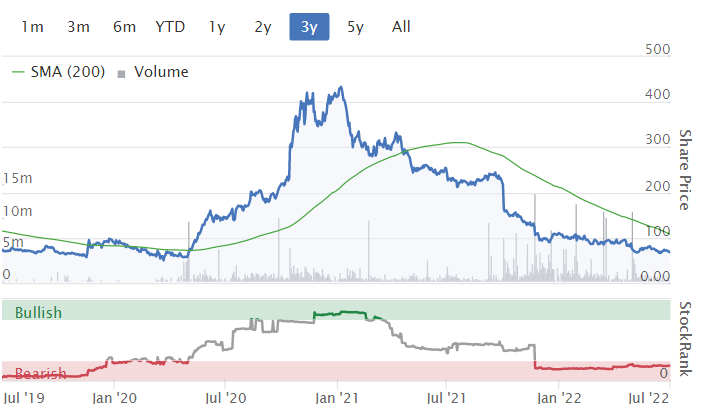
Task: Click the Jan '22 axis label
Action: tap(555, 395)
